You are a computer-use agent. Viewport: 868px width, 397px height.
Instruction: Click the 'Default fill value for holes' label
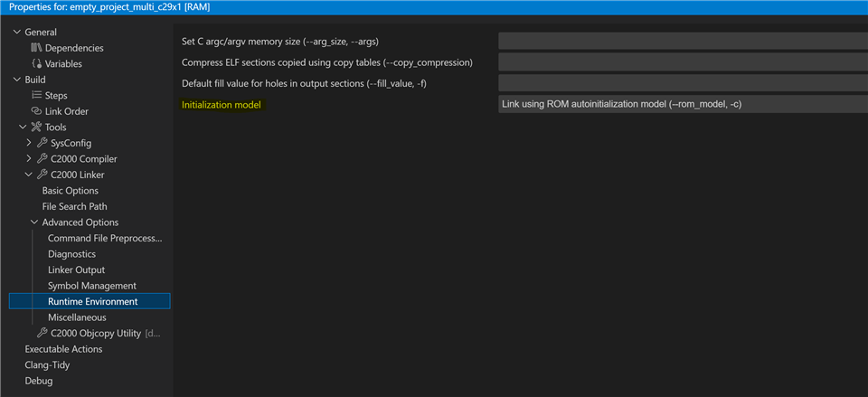304,83
